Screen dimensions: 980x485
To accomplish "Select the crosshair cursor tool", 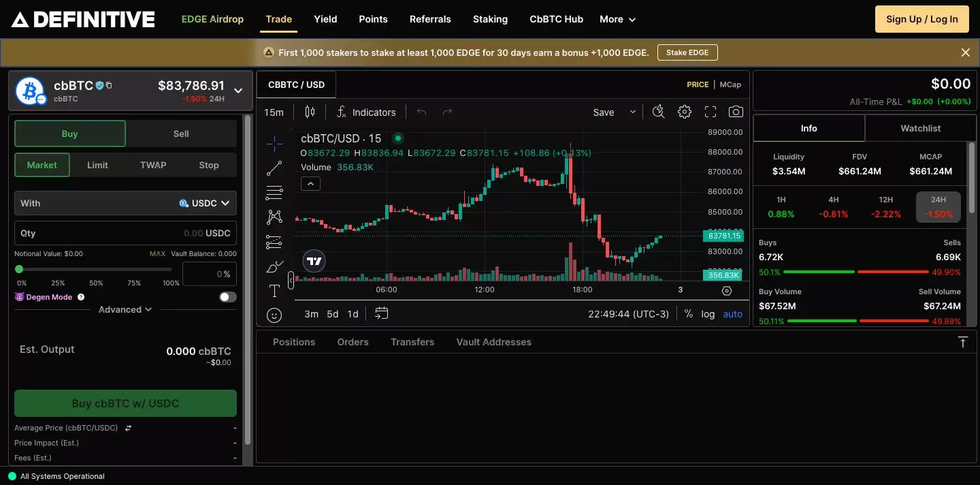I will pos(274,143).
